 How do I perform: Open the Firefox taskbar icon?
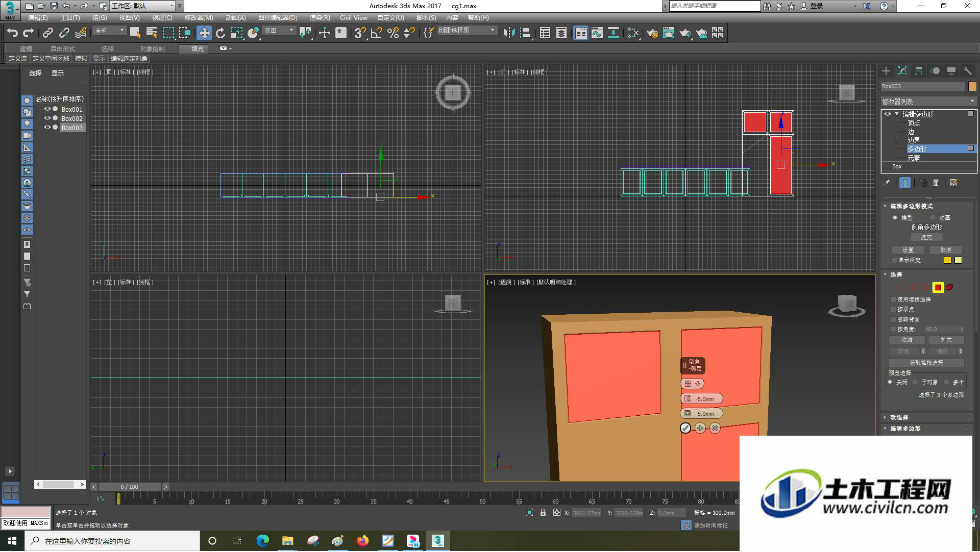point(363,541)
